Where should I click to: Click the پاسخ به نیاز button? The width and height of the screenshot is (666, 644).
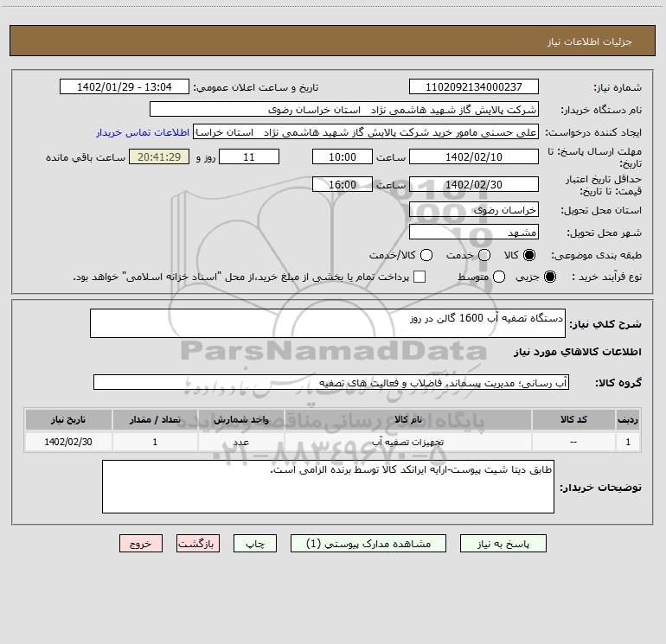(x=503, y=544)
